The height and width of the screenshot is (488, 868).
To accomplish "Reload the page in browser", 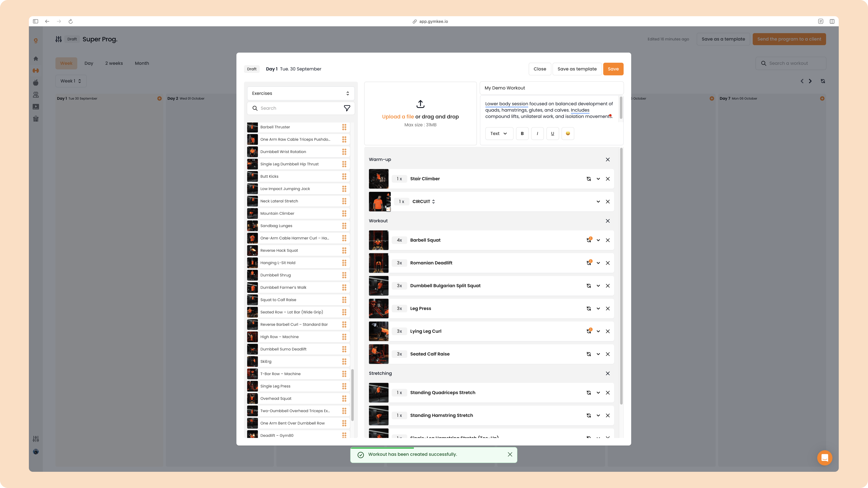I will pos(70,21).
